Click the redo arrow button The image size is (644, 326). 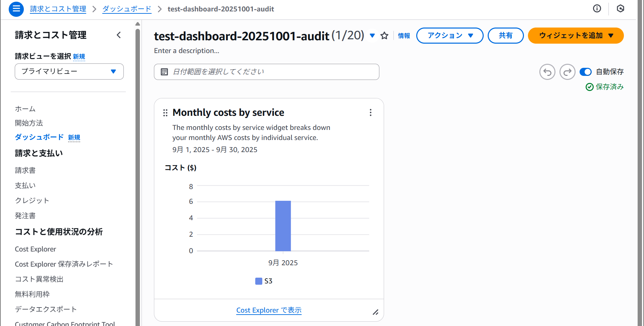tap(567, 72)
